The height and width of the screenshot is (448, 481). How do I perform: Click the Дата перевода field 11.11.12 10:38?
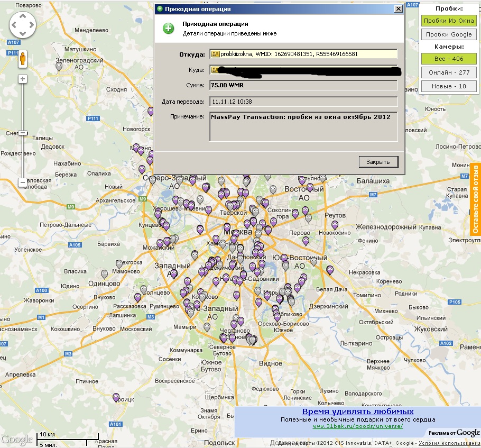pos(304,102)
